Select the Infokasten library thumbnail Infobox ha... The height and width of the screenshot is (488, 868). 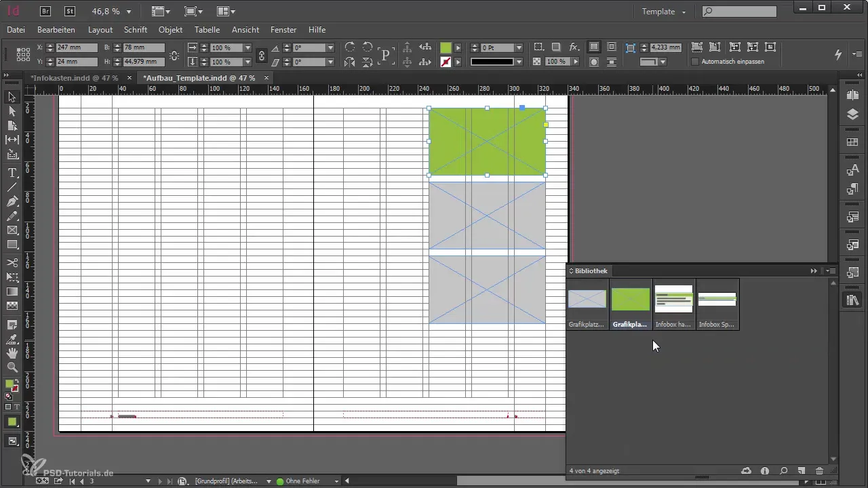tap(673, 304)
